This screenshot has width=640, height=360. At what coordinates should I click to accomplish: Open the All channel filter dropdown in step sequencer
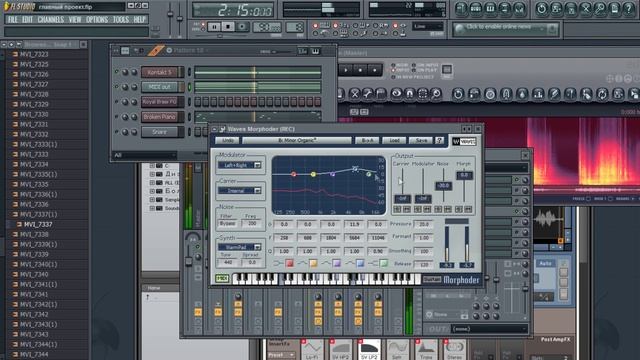pyautogui.click(x=145, y=155)
